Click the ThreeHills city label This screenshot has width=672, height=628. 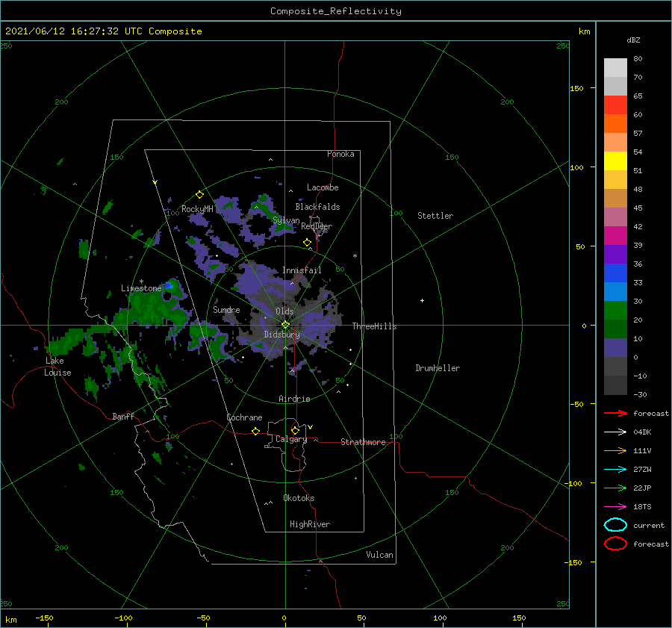(374, 326)
